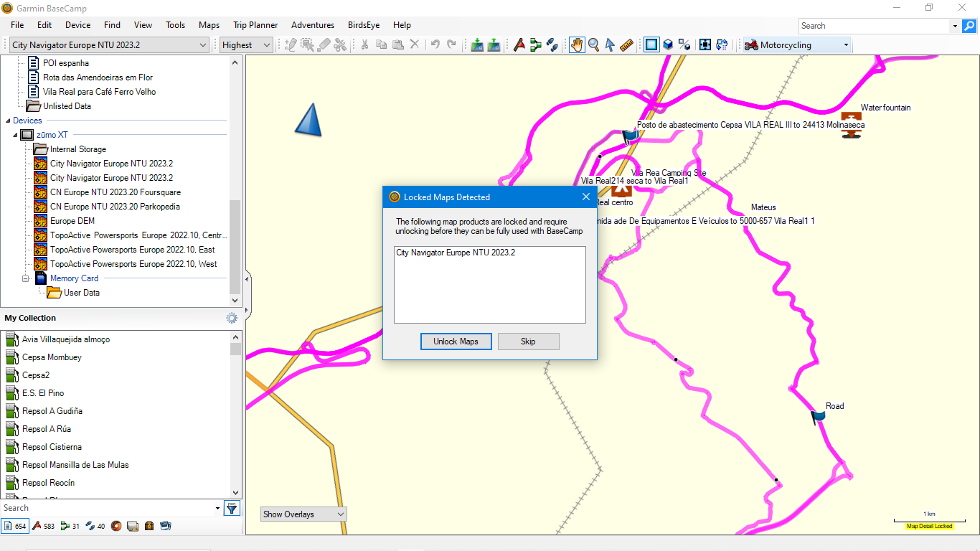Toggle the 2D map view button
Screen dimensions: 980x551
click(651, 44)
